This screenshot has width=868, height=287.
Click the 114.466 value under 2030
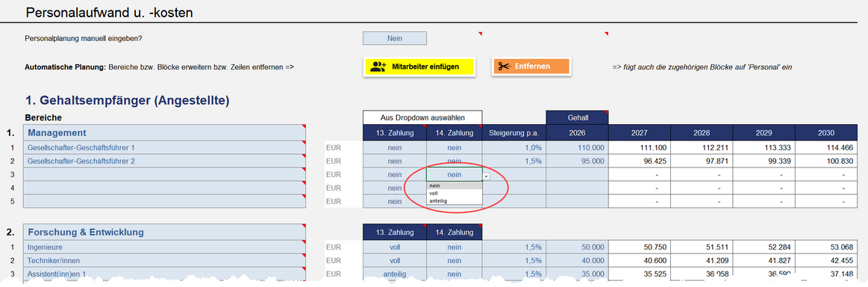pos(826,148)
